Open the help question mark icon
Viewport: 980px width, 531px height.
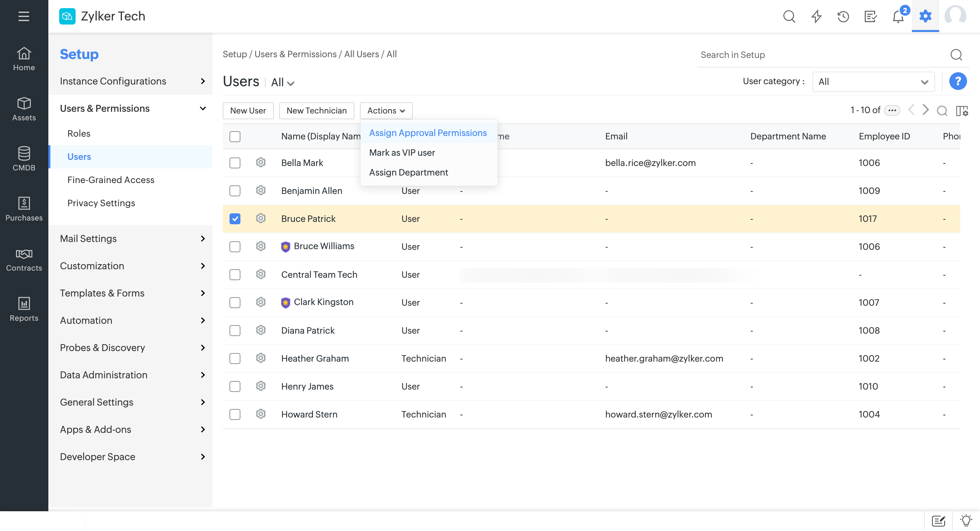click(x=958, y=81)
